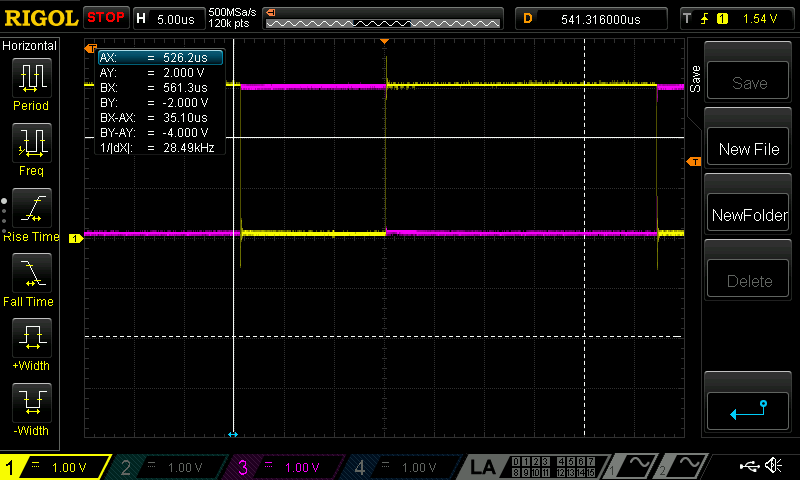The width and height of the screenshot is (800, 480).
Task: Select the Save vertical menu tab
Action: coord(695,79)
